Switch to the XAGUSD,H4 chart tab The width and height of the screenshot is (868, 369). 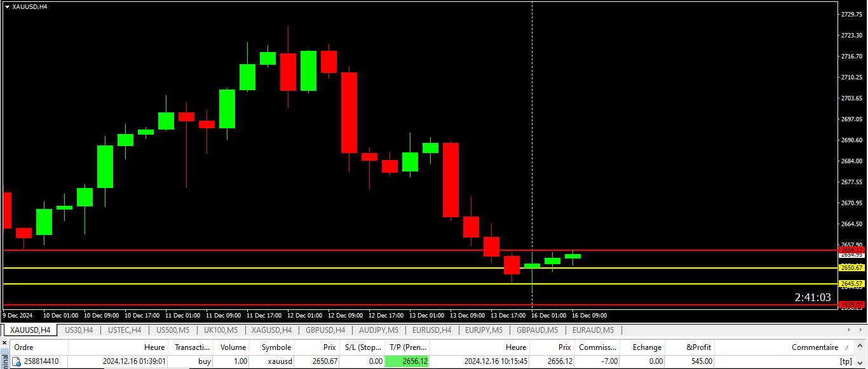click(271, 330)
